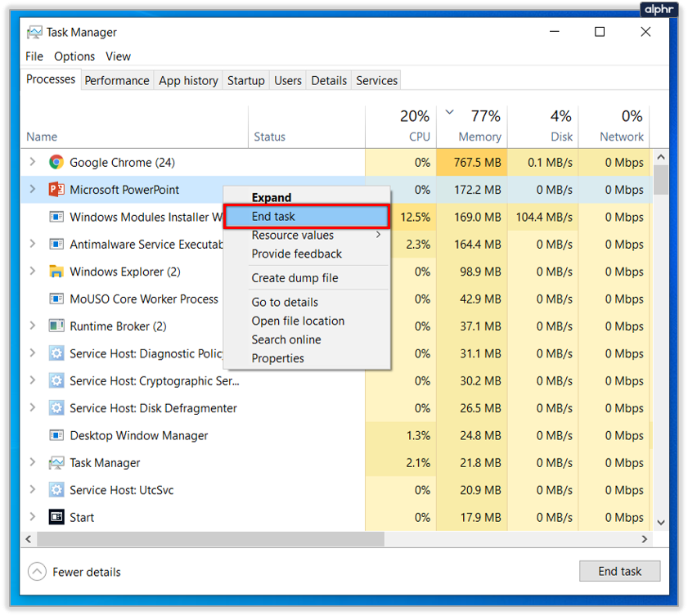Click the Fewer details link
Viewport: 688px width, 616px height.
[x=87, y=572]
